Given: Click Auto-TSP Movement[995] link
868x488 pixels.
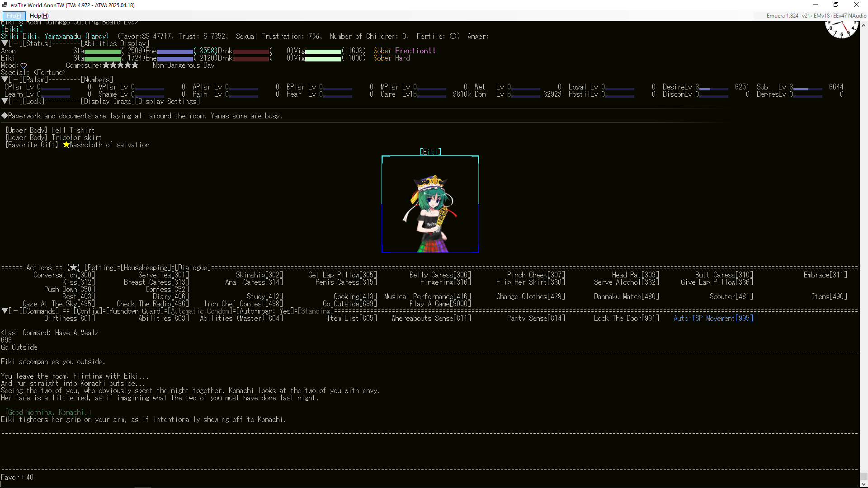Looking at the screenshot, I should (713, 318).
